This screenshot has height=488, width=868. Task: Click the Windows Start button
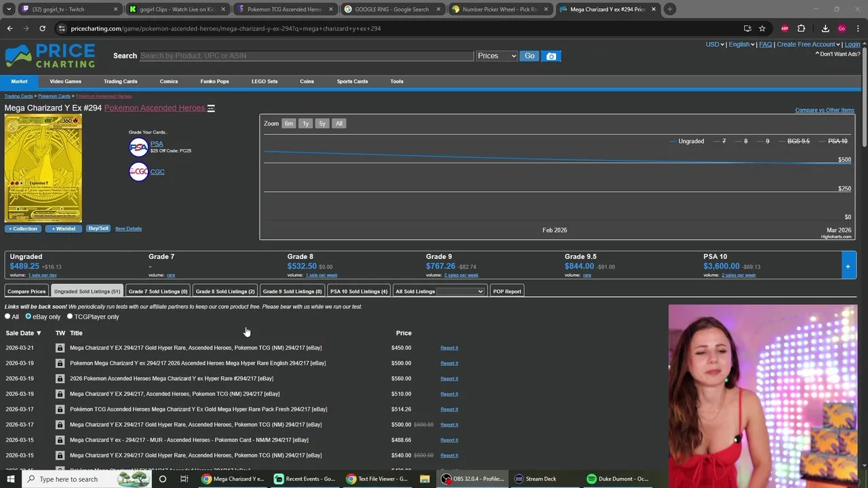tap(10, 479)
